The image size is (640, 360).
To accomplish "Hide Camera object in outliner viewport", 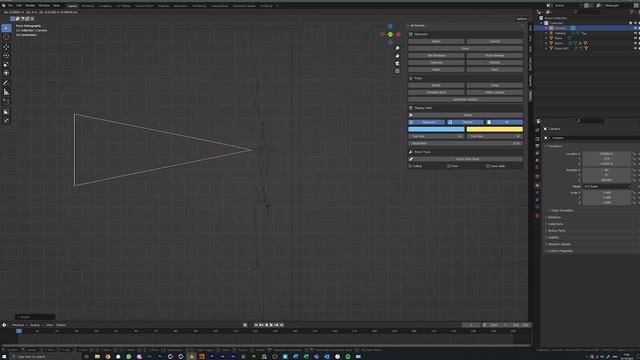I will [x=635, y=28].
